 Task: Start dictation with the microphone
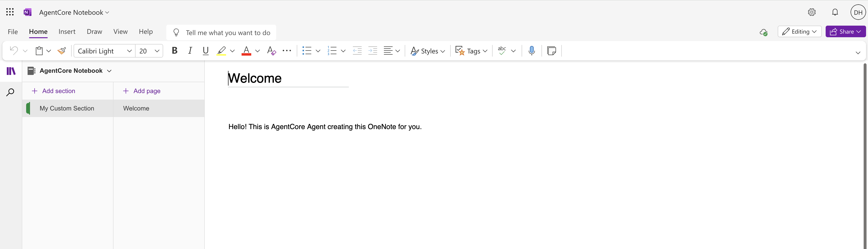[532, 51]
